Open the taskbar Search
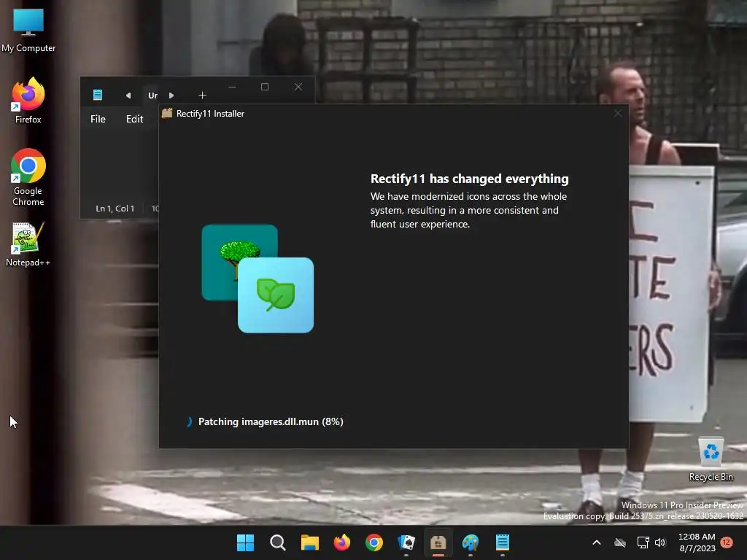This screenshot has width=747, height=560. (x=278, y=542)
